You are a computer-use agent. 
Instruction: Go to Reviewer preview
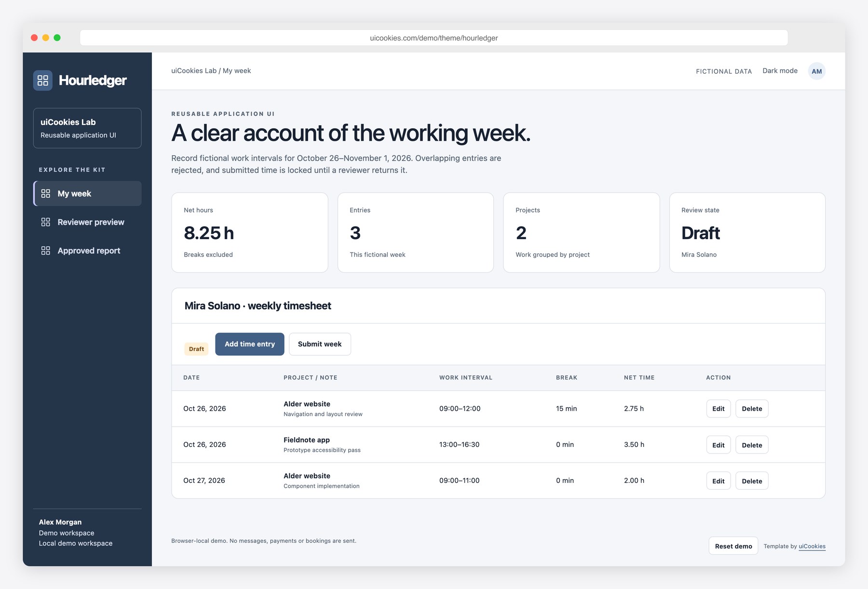click(x=87, y=222)
